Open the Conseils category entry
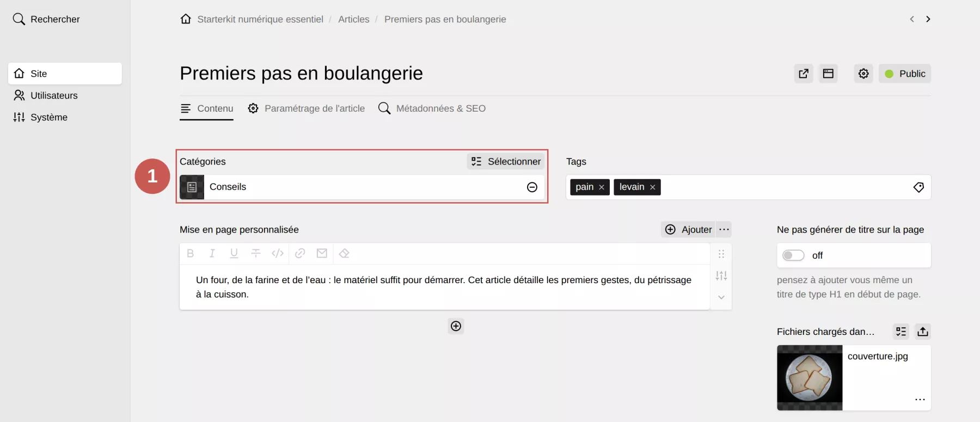Image resolution: width=980 pixels, height=422 pixels. (362, 187)
